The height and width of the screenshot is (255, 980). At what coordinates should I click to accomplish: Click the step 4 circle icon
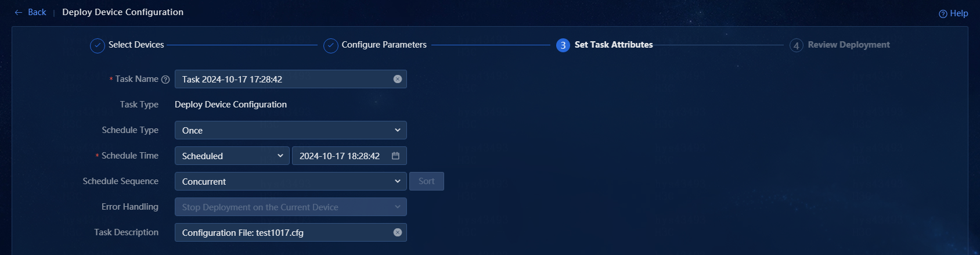797,45
